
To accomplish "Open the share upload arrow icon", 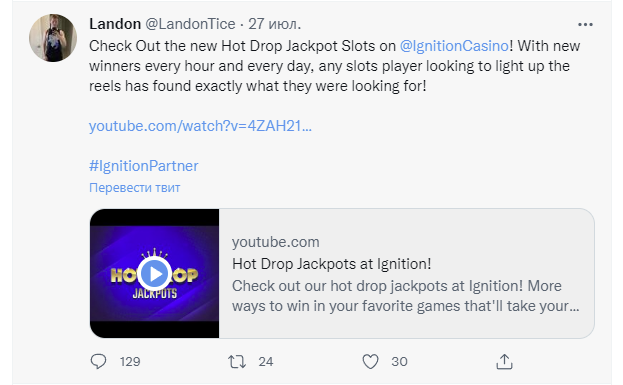I will tap(504, 362).
